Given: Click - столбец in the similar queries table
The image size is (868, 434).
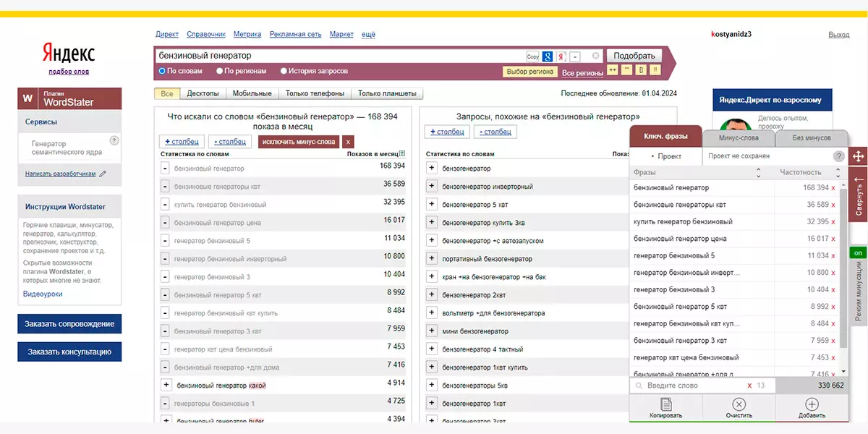Looking at the screenshot, I should (x=495, y=132).
